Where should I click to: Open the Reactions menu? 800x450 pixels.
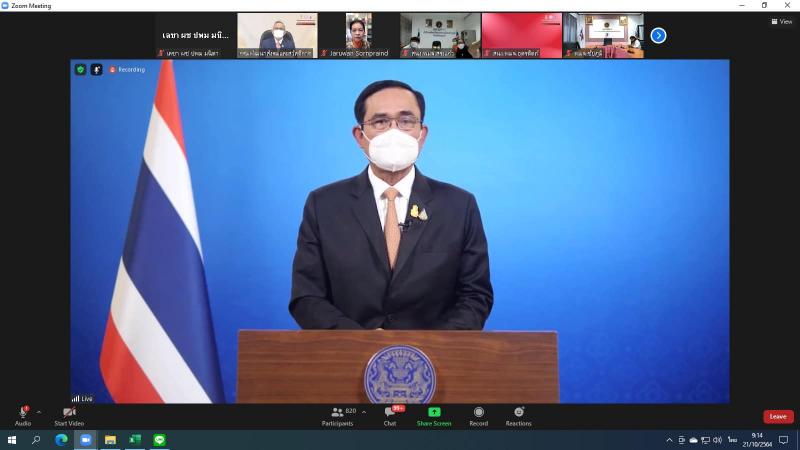point(518,416)
